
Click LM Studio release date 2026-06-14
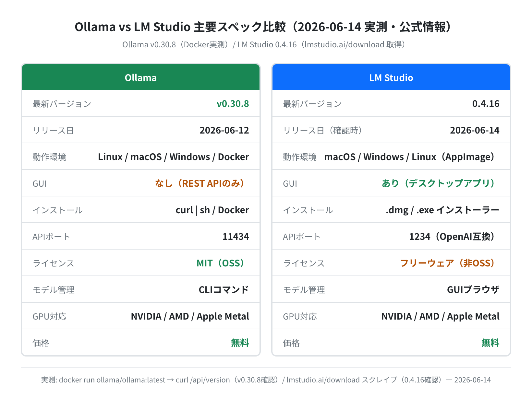(x=475, y=130)
